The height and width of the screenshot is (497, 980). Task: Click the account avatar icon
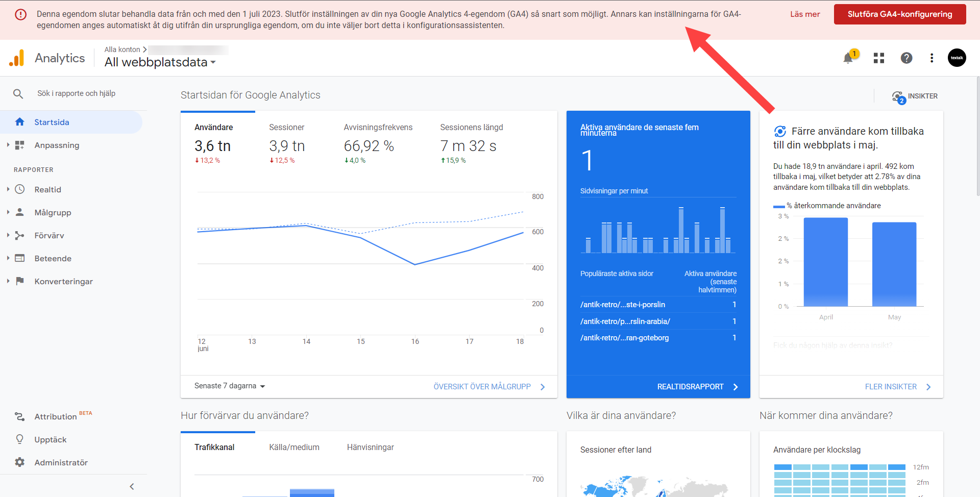[957, 58]
